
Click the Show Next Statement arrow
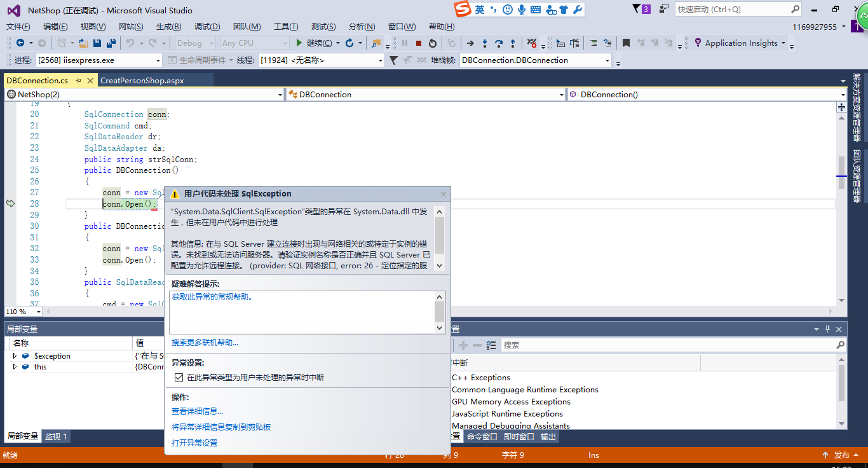[470, 43]
